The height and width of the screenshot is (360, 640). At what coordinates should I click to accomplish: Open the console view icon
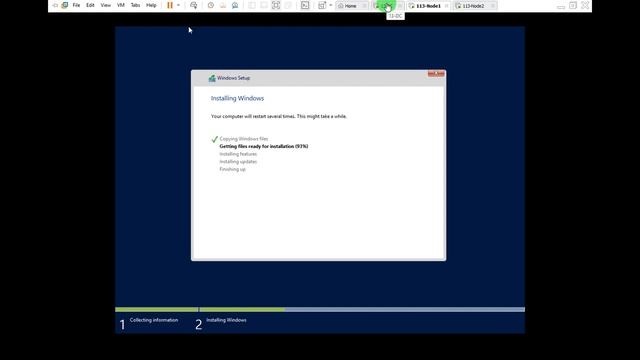305,5
